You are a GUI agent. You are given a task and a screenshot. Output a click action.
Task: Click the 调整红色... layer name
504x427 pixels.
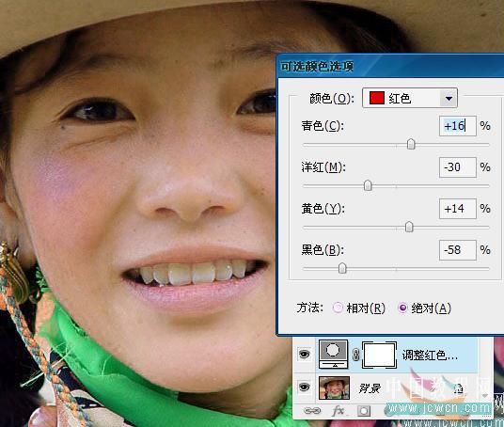430,356
